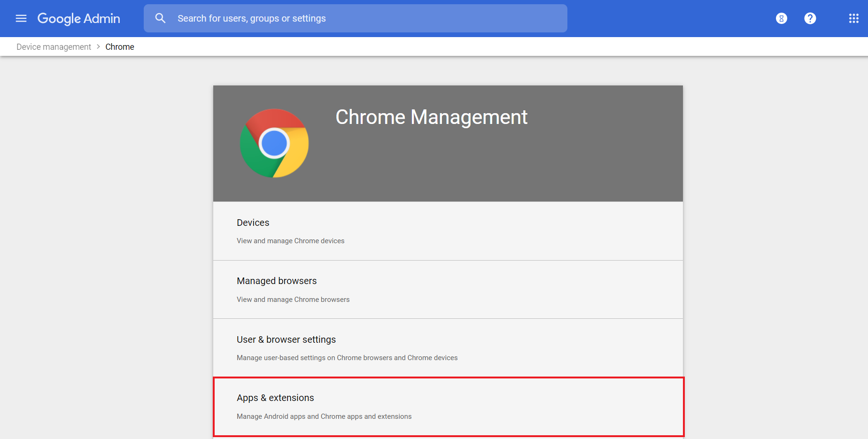Click 'Manage Android apps' description text

pos(324,416)
